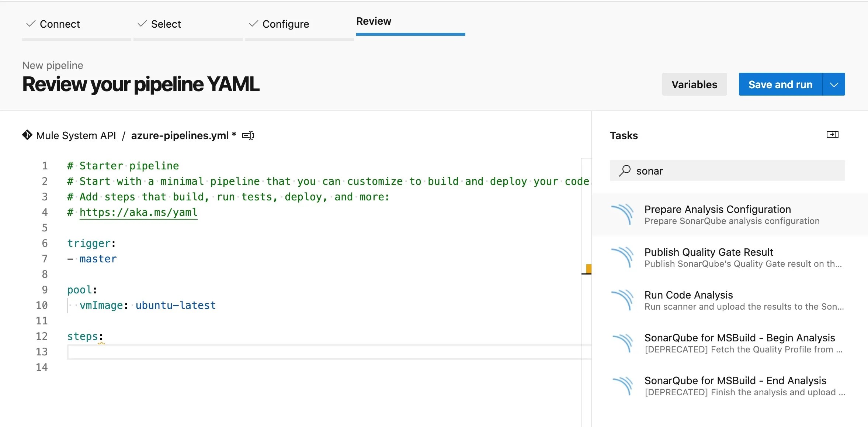Go back to the Select step
Image resolution: width=868 pixels, height=427 pixels.
[x=166, y=24]
